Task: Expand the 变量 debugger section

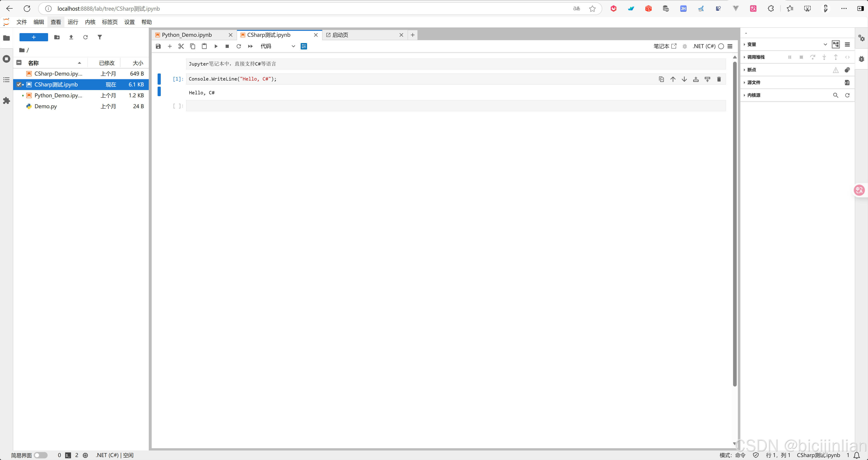Action: click(x=751, y=44)
